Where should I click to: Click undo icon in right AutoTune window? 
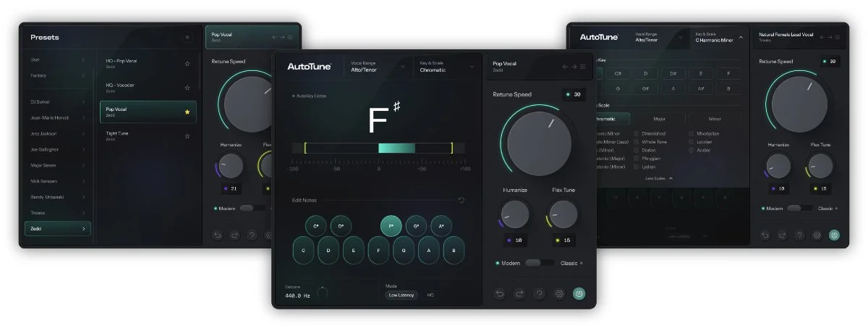coord(765,235)
